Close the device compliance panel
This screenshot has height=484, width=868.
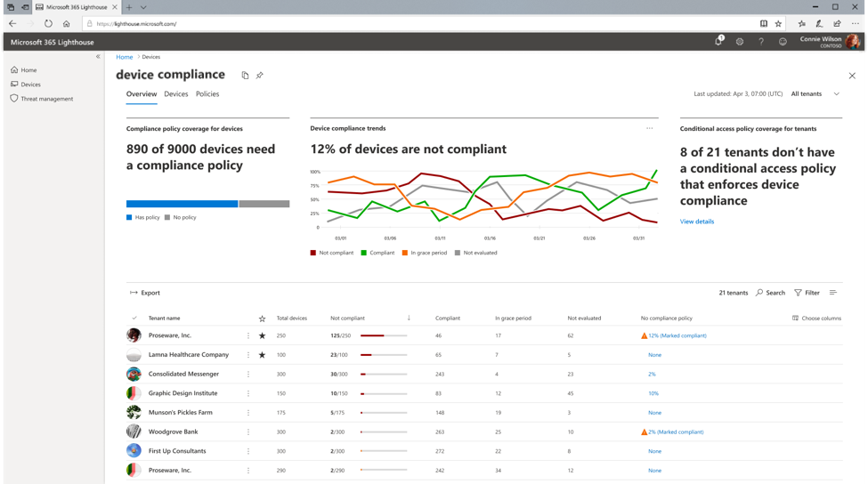[852, 76]
